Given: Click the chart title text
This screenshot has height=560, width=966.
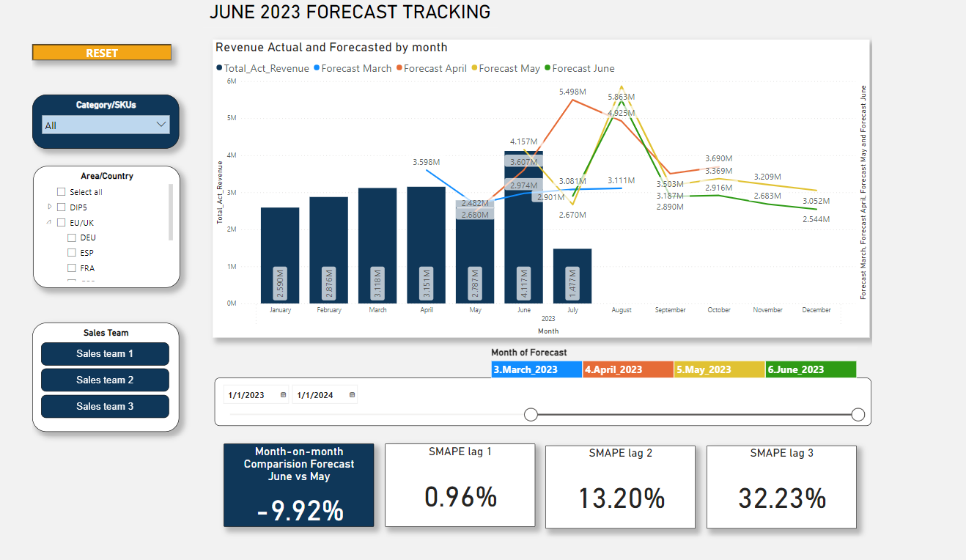Looking at the screenshot, I should 331,48.
